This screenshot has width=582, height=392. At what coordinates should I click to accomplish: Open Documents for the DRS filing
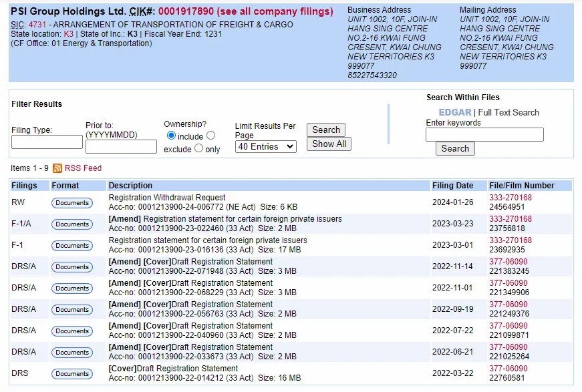click(72, 374)
